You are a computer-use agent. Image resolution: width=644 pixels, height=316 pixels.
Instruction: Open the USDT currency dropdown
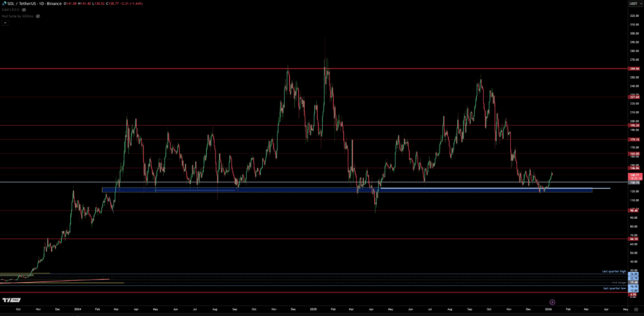(633, 4)
